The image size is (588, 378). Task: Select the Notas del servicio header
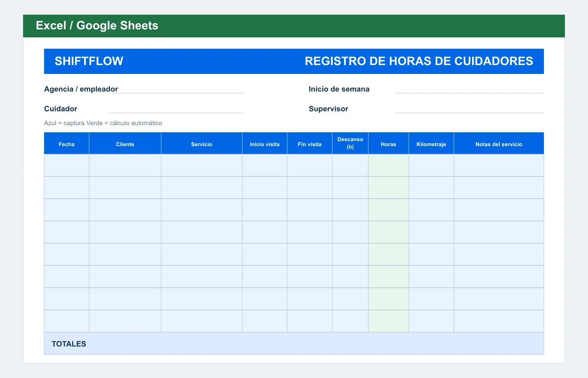(x=499, y=144)
